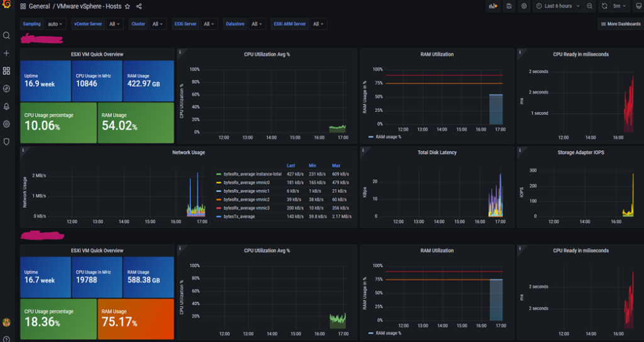Open dashboard settings gear in top bar
The width and height of the screenshot is (644, 342).
point(524,6)
